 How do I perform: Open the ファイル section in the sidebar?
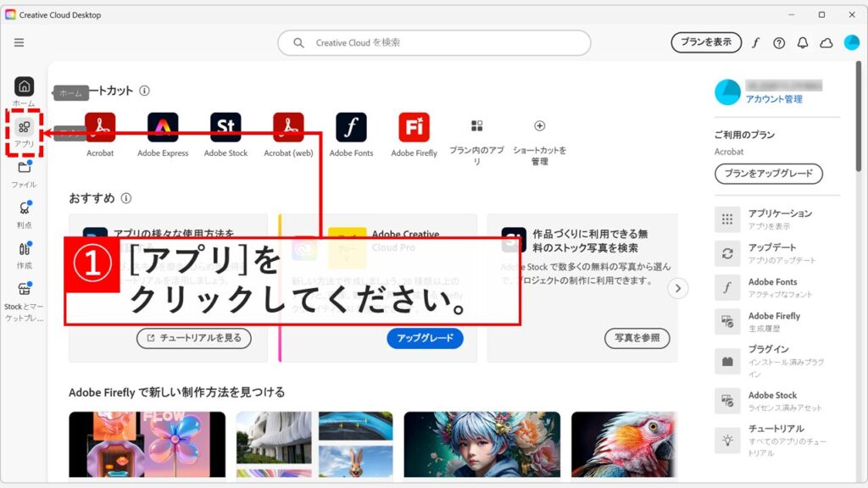pos(24,174)
